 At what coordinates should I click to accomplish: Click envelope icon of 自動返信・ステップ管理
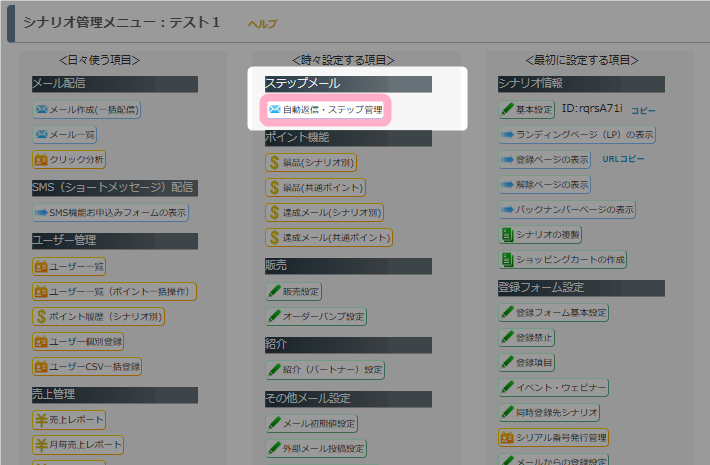tap(274, 110)
